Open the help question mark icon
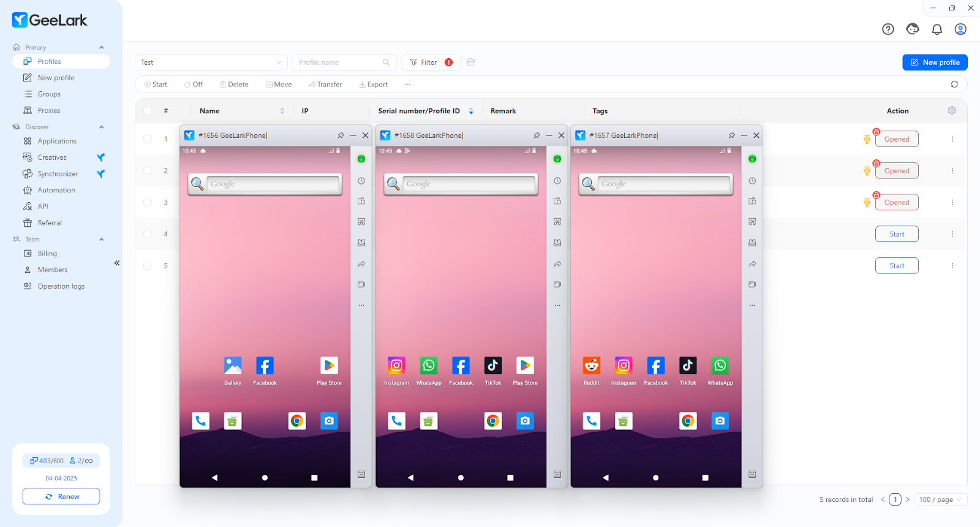This screenshot has height=527, width=980. pos(888,29)
